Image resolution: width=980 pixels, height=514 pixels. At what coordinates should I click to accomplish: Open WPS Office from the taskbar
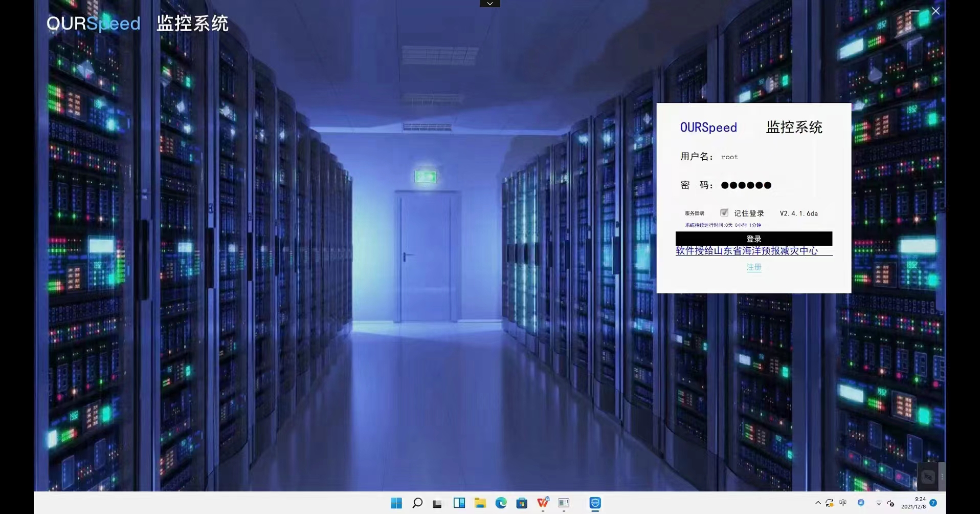click(x=543, y=503)
